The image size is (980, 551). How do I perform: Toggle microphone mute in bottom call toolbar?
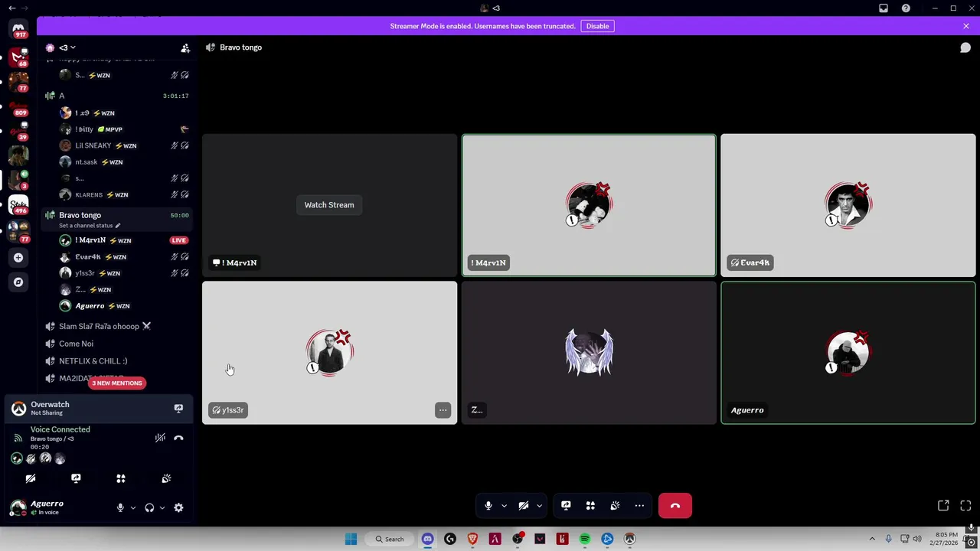click(488, 506)
